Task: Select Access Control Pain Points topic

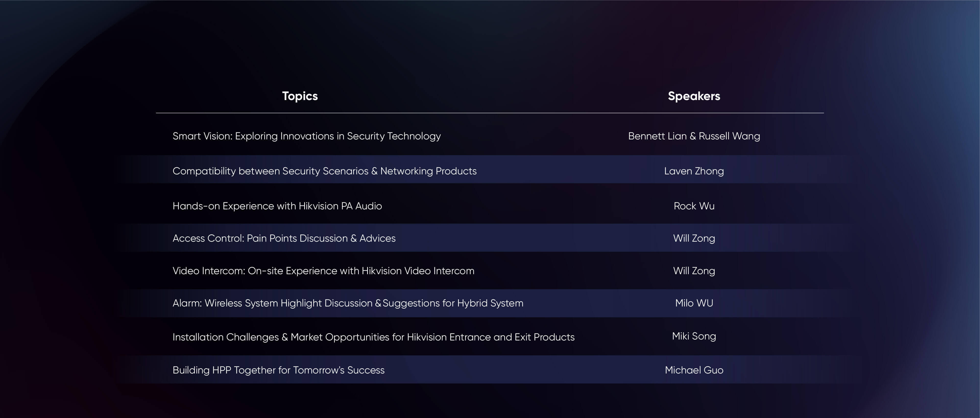Action: click(x=284, y=238)
